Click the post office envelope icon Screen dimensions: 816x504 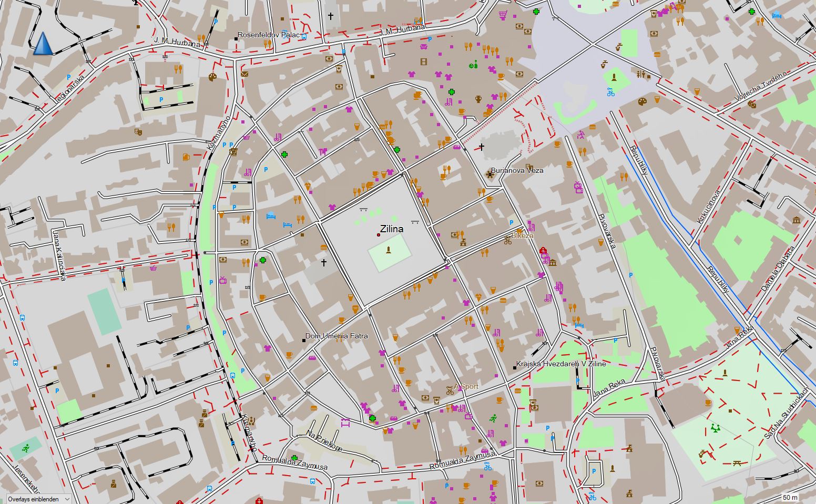pyautogui.click(x=244, y=74)
